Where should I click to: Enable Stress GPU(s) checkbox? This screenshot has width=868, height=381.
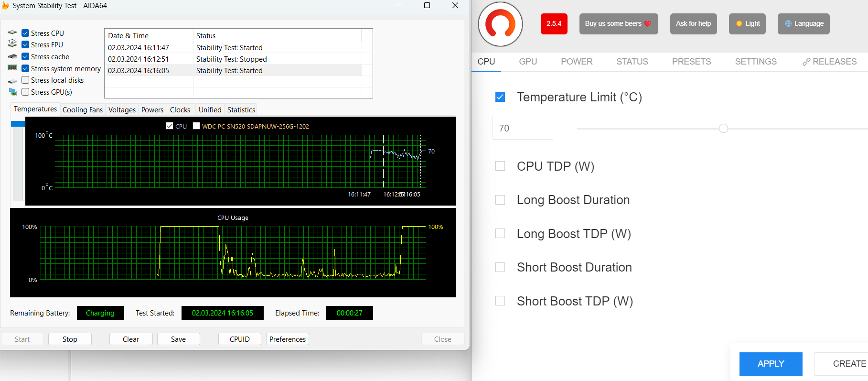pos(26,92)
